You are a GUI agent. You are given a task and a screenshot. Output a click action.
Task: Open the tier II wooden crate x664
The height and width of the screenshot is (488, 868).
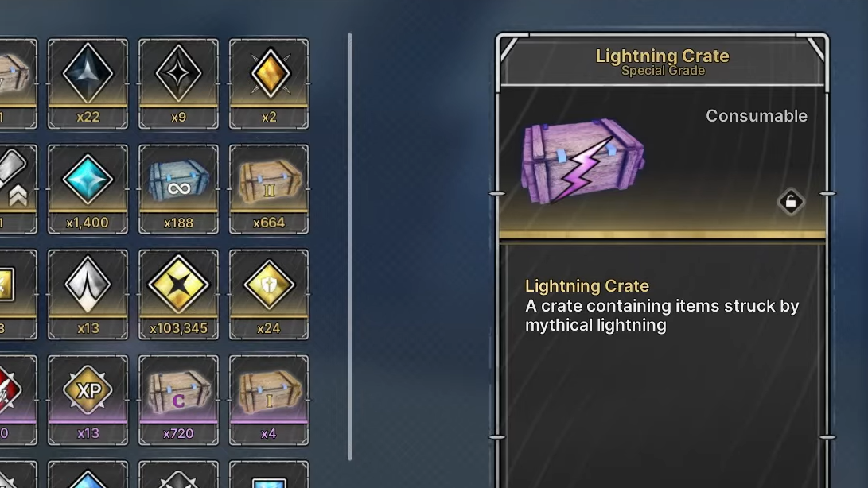[269, 189]
